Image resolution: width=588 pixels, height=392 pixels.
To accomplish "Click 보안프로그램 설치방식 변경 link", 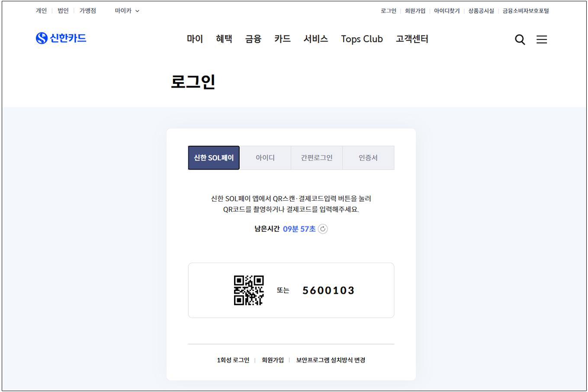I will click(331, 360).
